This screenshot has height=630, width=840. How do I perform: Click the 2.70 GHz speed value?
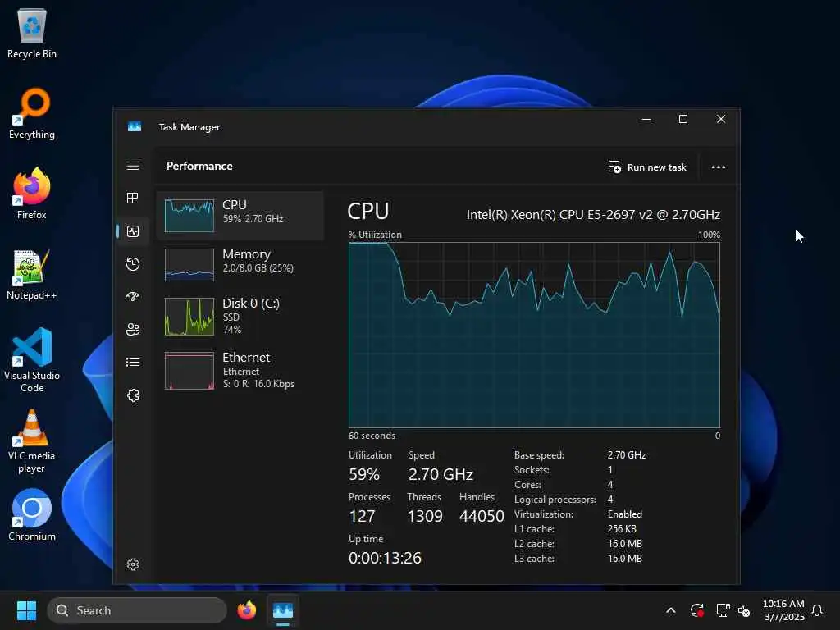pyautogui.click(x=441, y=474)
